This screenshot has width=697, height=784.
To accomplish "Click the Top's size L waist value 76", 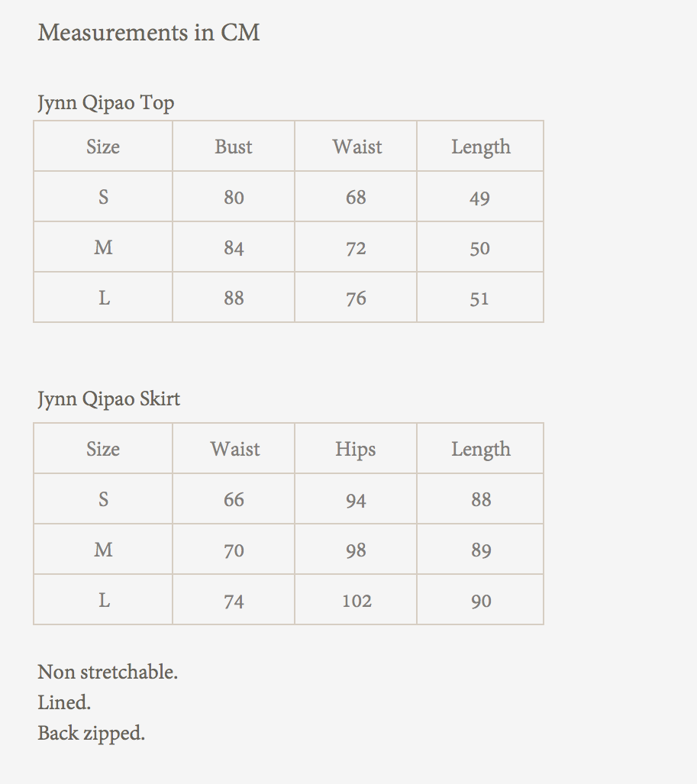I will (356, 298).
